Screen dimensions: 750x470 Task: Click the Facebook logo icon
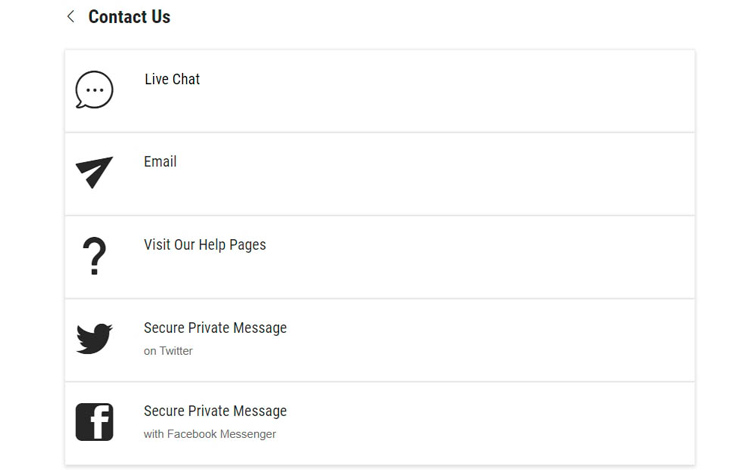click(94, 422)
